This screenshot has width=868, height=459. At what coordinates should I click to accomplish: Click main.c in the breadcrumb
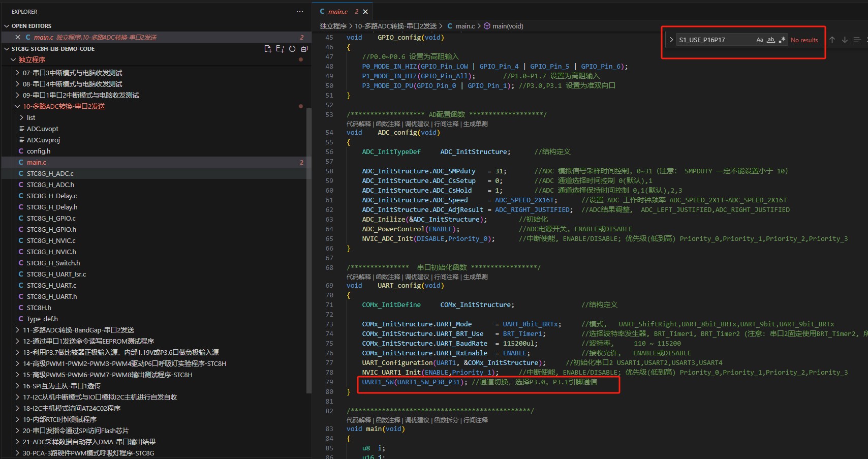click(x=465, y=26)
